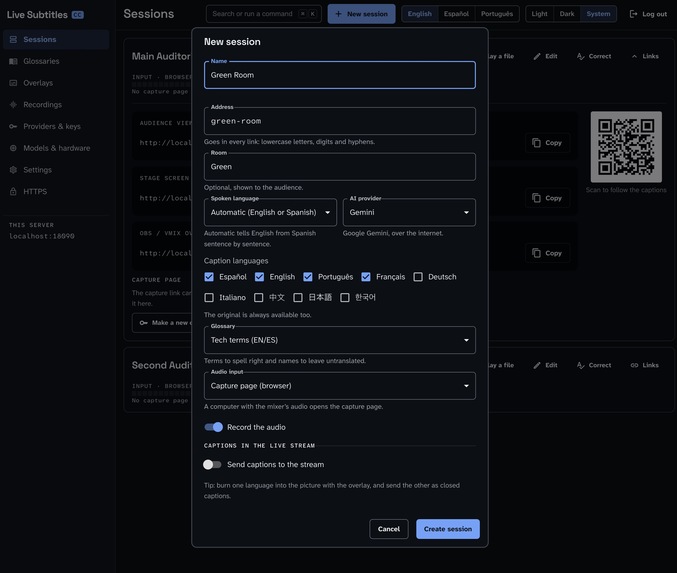
Task: Collapse Links for Main Auditorium
Action: pyautogui.click(x=645, y=56)
